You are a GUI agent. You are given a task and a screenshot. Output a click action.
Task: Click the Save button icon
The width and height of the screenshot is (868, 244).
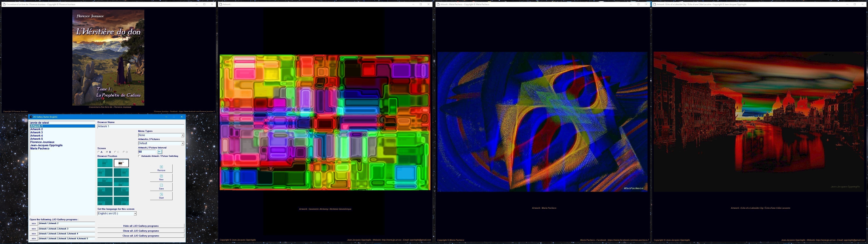click(x=161, y=185)
